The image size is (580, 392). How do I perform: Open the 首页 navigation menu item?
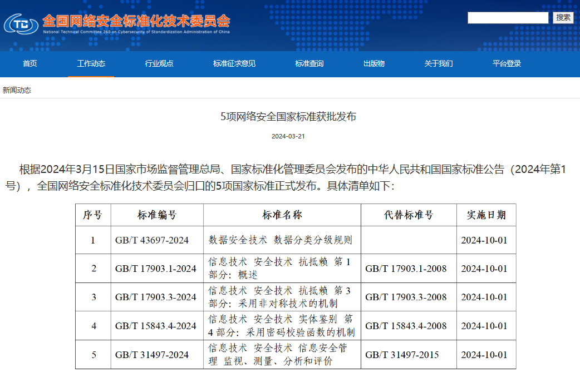pos(29,63)
